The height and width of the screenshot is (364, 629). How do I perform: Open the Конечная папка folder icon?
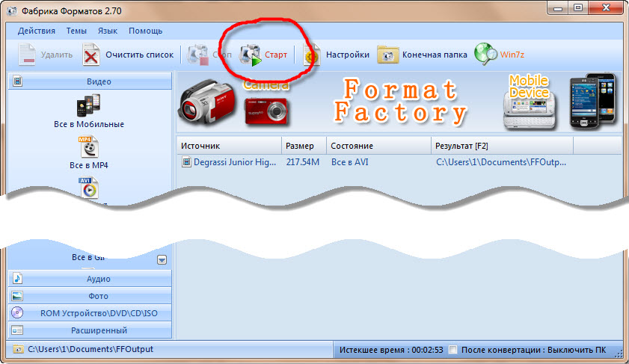click(387, 55)
